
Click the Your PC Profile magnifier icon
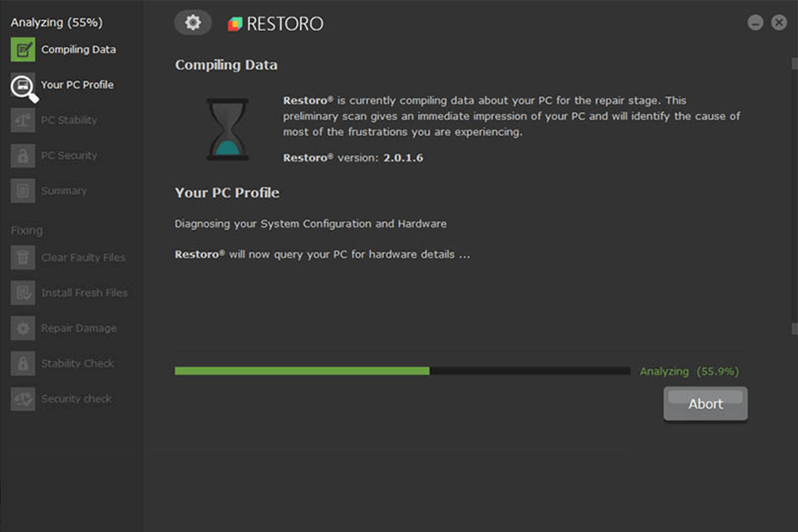click(x=24, y=87)
